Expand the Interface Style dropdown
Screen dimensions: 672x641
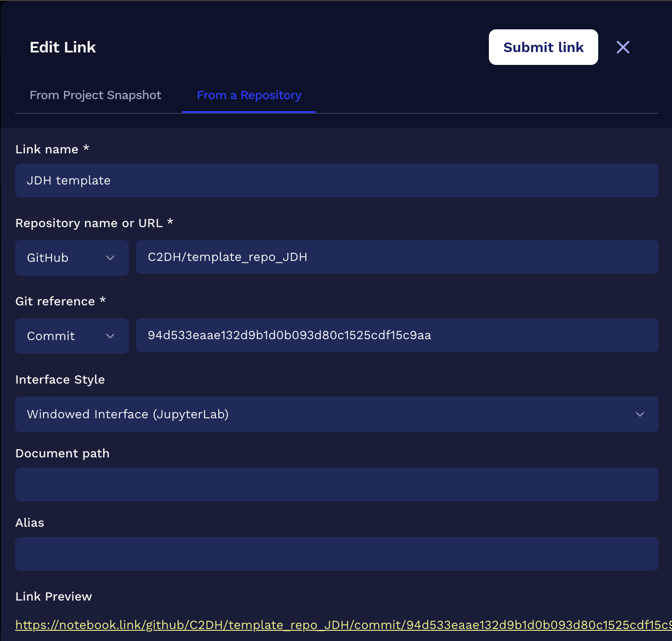(336, 414)
